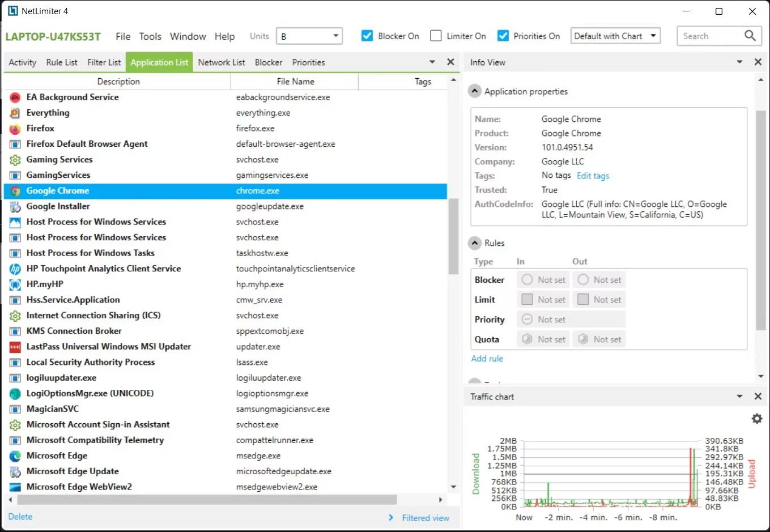Click the Delete link

coord(20,517)
